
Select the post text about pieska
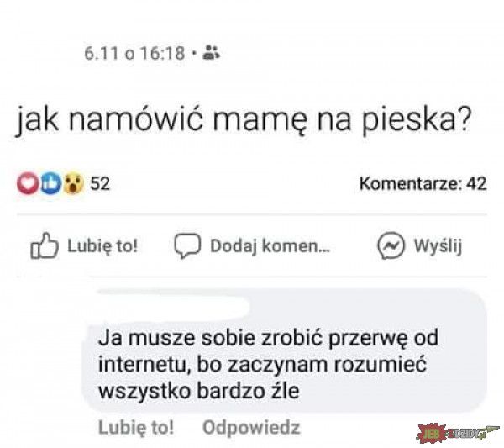pos(244,120)
